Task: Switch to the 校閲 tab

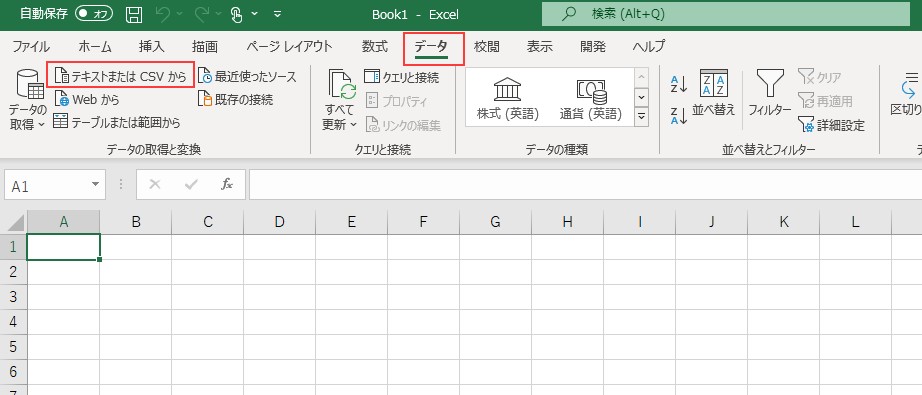Action: click(x=486, y=46)
